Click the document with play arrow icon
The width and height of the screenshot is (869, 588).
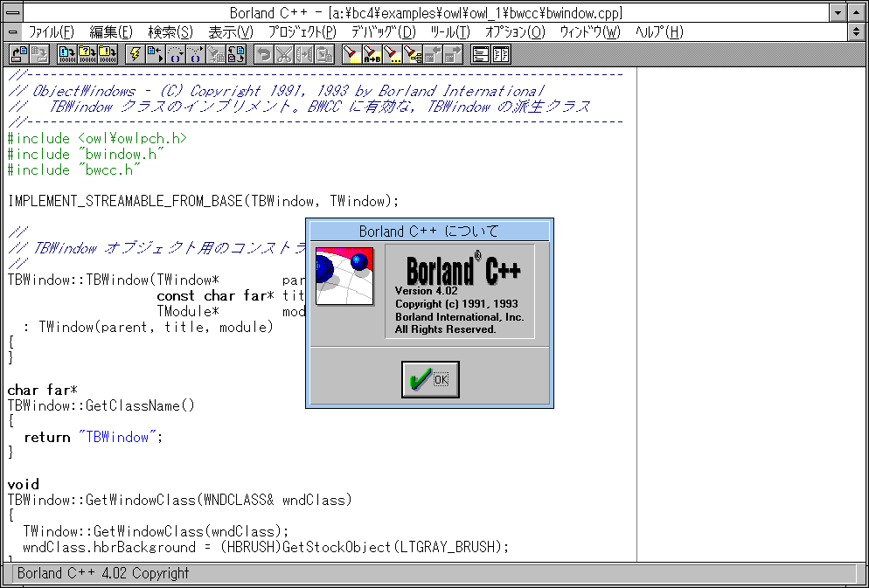[x=156, y=53]
